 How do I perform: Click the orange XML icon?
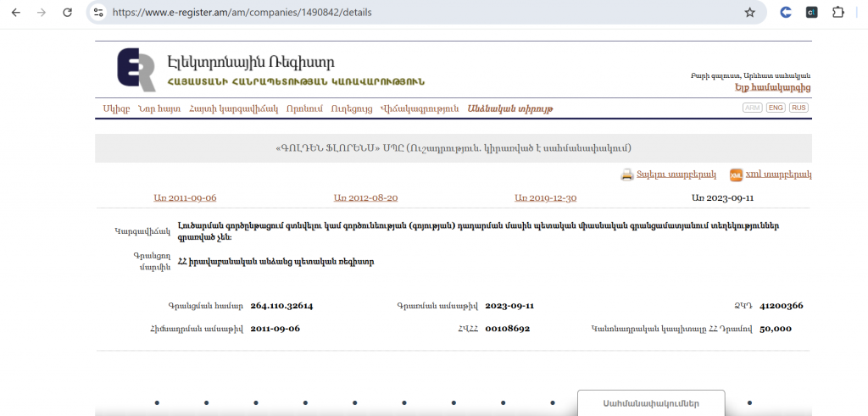point(736,175)
